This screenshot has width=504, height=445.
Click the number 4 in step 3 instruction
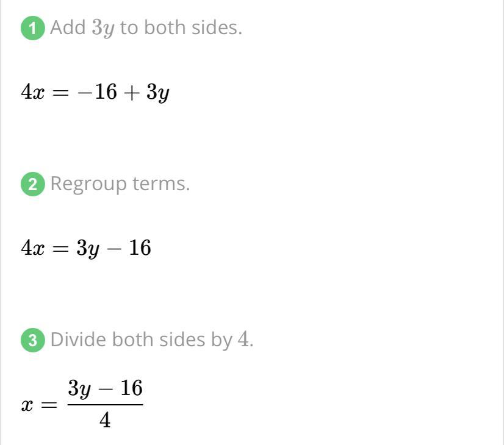243,340
